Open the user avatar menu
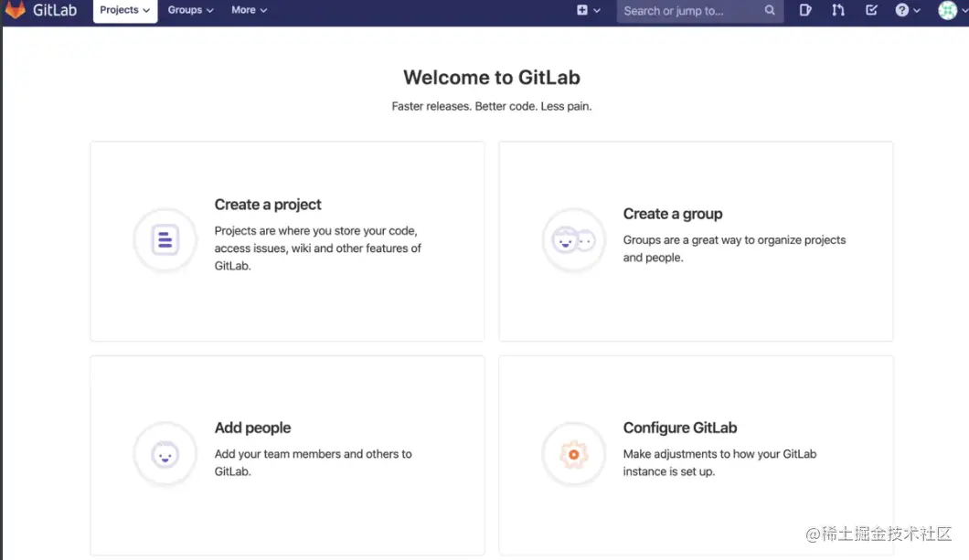 949,11
